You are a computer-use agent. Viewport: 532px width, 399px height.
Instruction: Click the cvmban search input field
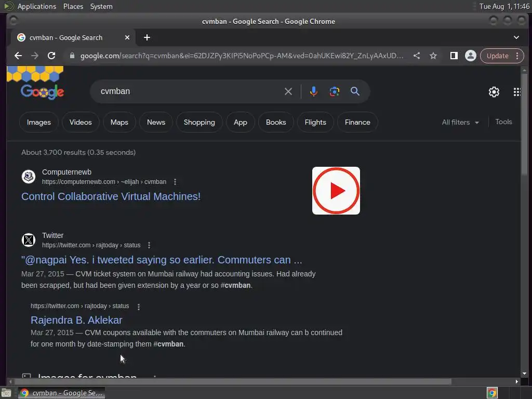190,91
